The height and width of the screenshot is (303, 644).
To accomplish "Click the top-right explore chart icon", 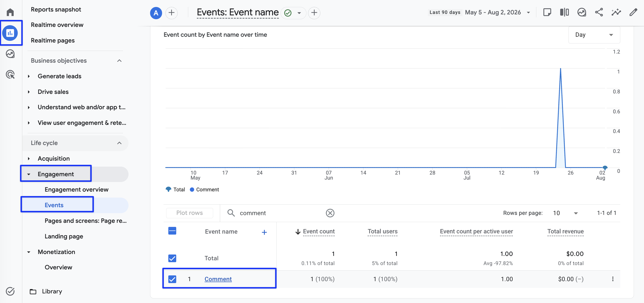I will tap(582, 12).
